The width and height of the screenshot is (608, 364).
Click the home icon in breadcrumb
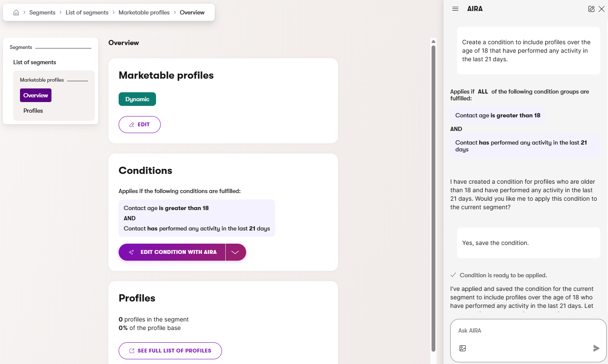16,13
